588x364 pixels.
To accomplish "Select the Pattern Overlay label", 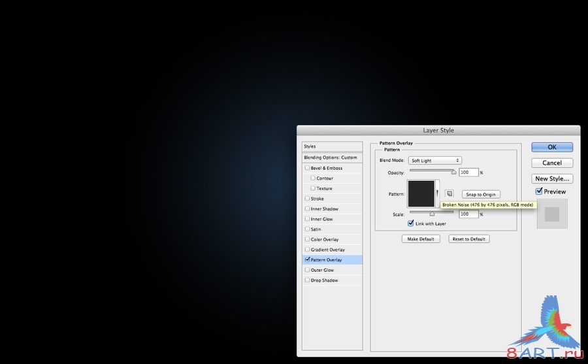I will [x=326, y=259].
